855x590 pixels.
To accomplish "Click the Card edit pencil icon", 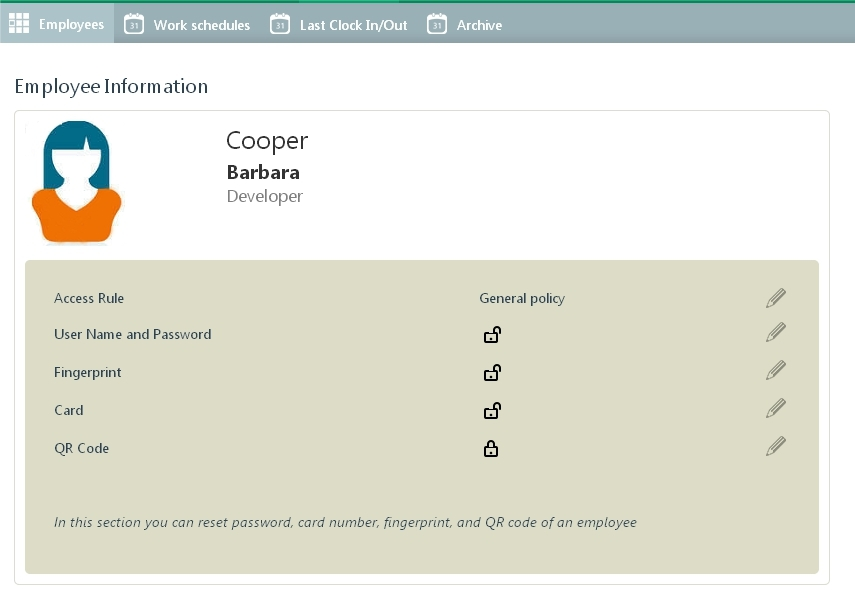I will point(776,409).
